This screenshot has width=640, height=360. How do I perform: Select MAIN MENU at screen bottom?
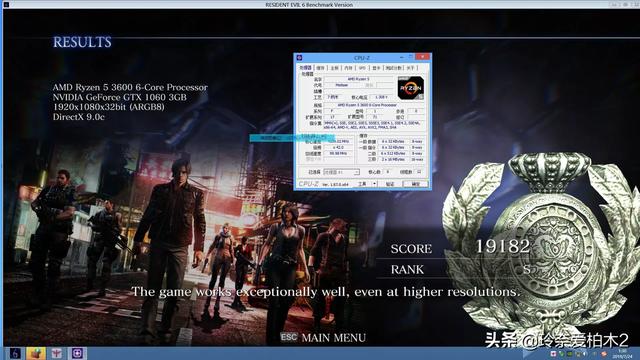(333, 338)
